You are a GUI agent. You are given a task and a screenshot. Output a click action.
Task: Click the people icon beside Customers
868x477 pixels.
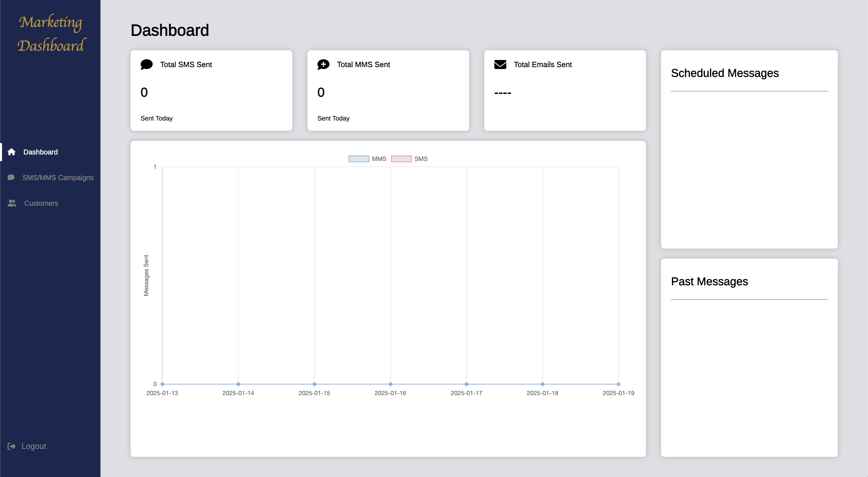point(12,203)
